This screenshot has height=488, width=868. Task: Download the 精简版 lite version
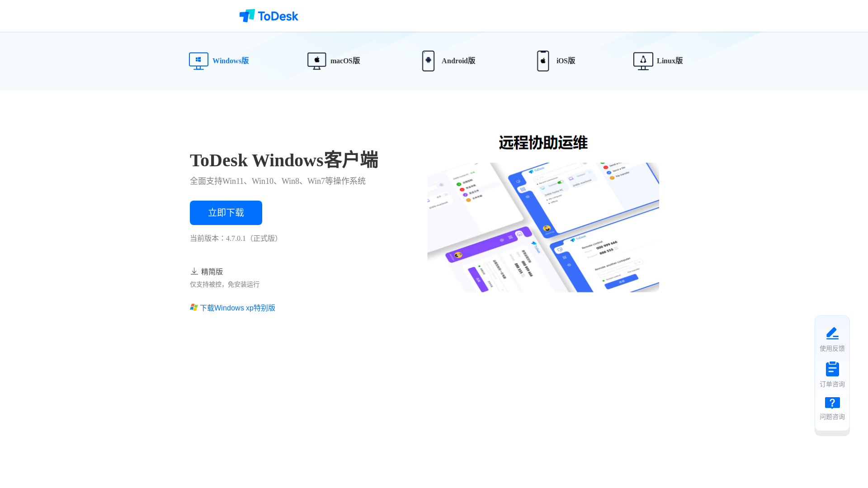pos(207,272)
